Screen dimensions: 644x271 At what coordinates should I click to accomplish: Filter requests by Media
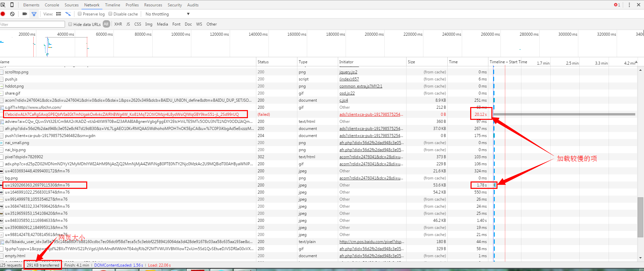point(162,24)
